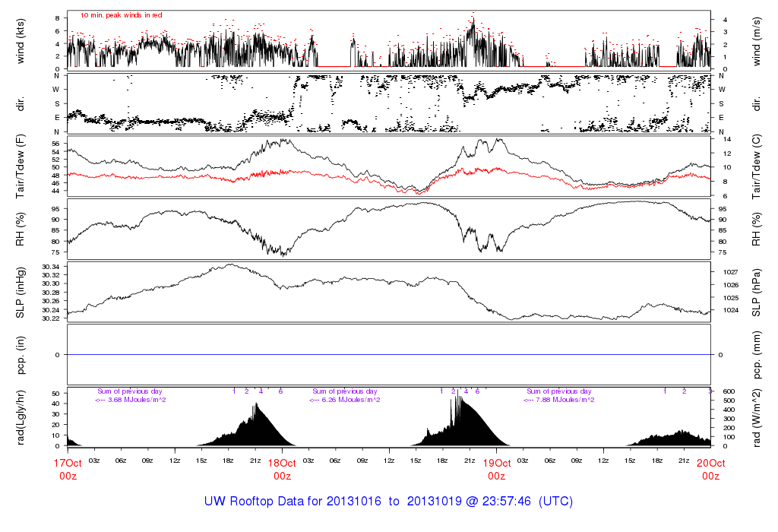
Task: Click the 6.26 MJoules/m^2 daily sum text
Action: click(x=345, y=400)
